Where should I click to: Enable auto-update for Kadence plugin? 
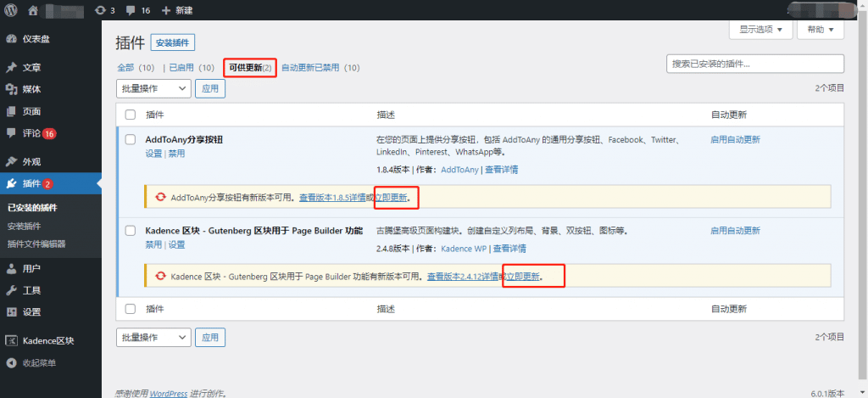735,230
